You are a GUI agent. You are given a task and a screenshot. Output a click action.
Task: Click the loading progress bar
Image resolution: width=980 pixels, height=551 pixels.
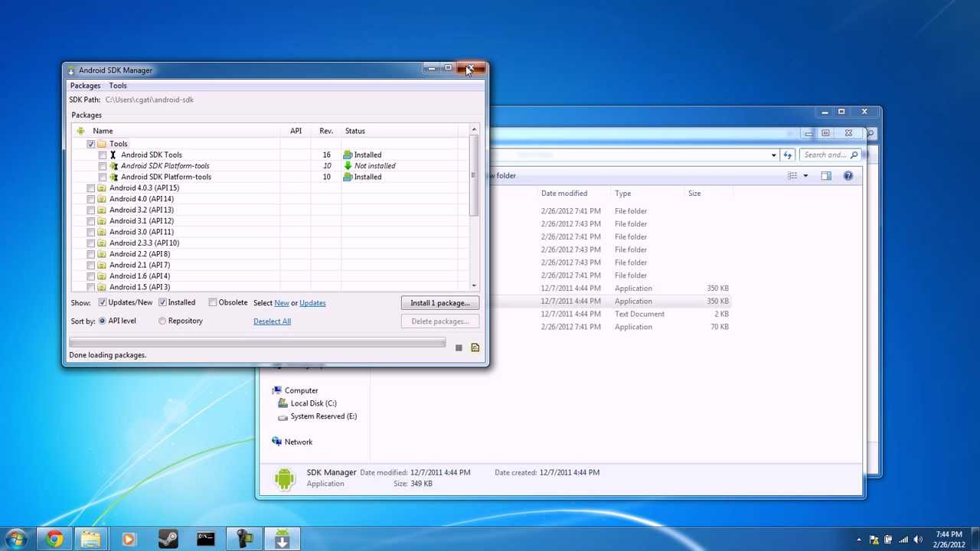click(257, 343)
